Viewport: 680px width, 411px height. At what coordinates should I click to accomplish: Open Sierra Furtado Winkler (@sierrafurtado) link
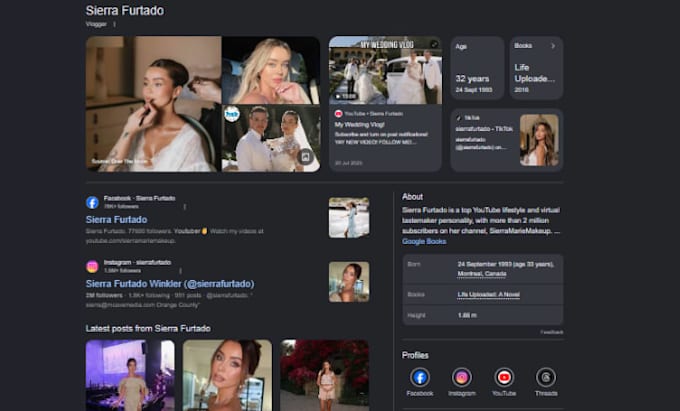(x=170, y=284)
